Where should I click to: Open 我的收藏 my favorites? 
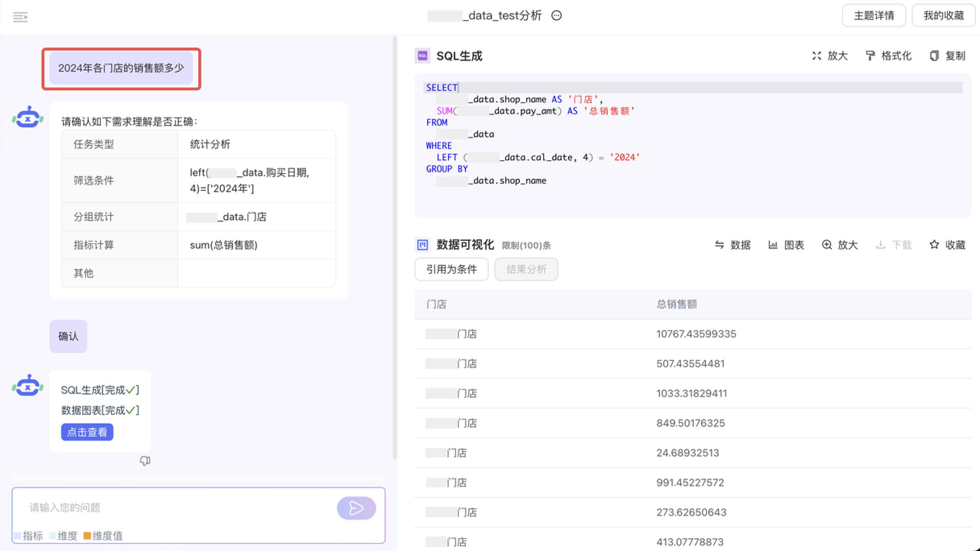(x=943, y=16)
